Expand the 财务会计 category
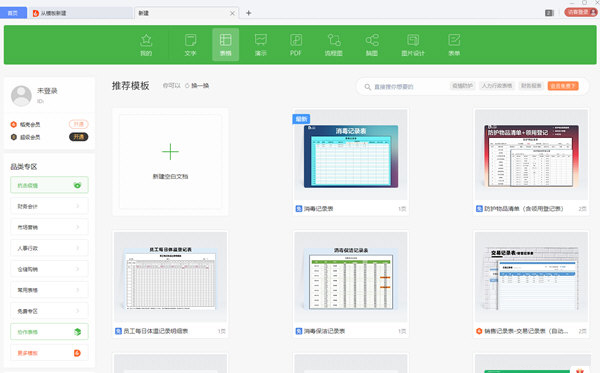 point(49,206)
